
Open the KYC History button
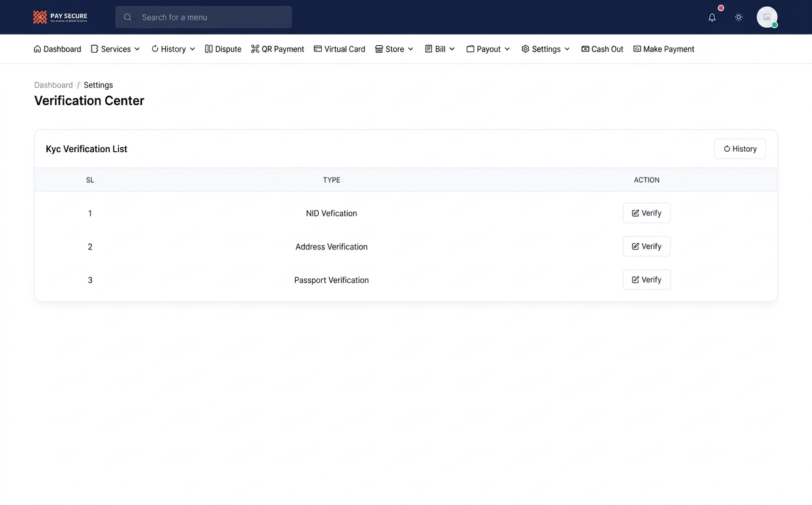tap(740, 149)
